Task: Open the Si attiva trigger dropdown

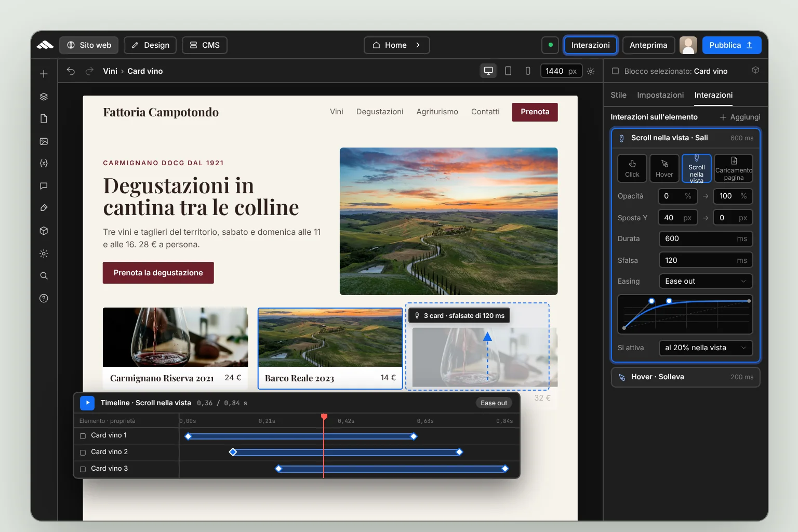Action: tap(706, 348)
